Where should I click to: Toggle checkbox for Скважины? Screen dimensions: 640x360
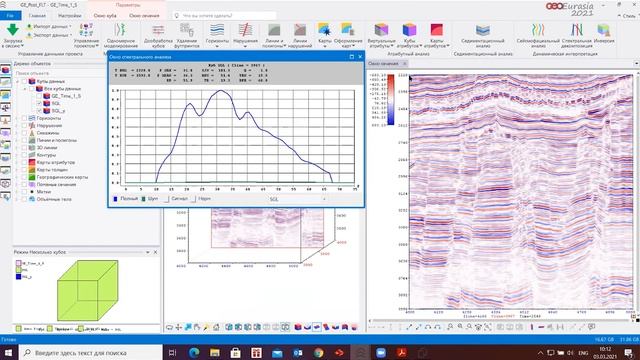click(x=24, y=133)
